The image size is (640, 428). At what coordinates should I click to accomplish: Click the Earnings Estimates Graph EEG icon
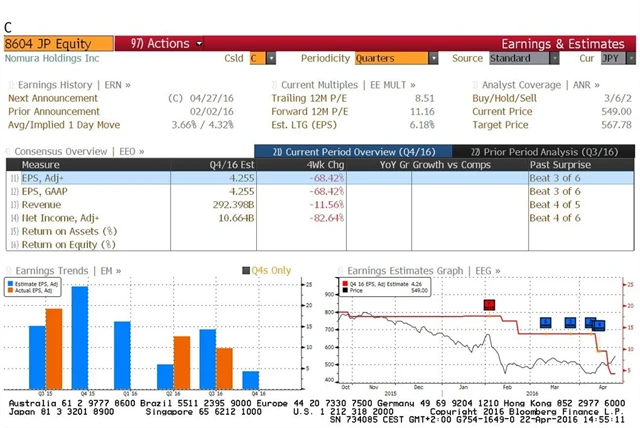(339, 270)
